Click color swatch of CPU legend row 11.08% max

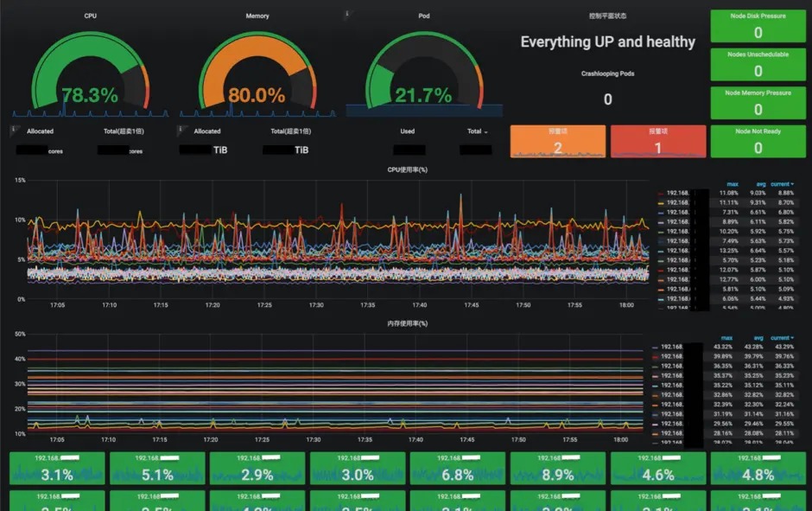pyautogui.click(x=661, y=194)
